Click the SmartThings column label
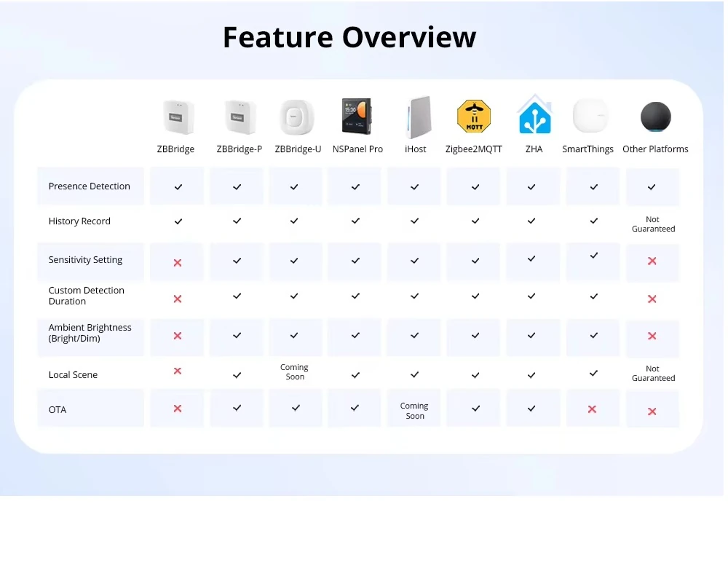Image resolution: width=728 pixels, height=587 pixels. click(x=587, y=149)
